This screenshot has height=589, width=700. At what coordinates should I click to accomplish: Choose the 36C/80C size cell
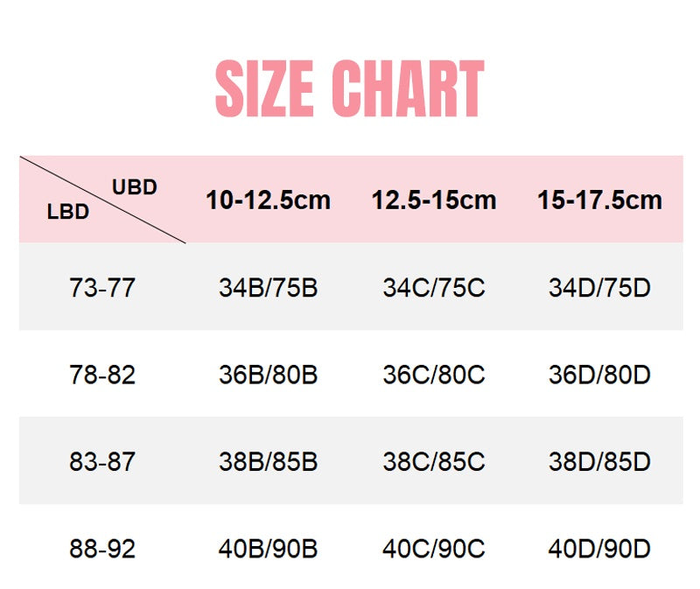tap(433, 375)
